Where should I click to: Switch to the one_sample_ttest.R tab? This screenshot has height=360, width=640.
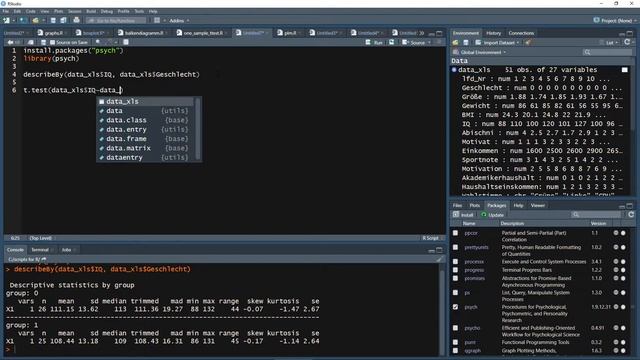pos(203,33)
